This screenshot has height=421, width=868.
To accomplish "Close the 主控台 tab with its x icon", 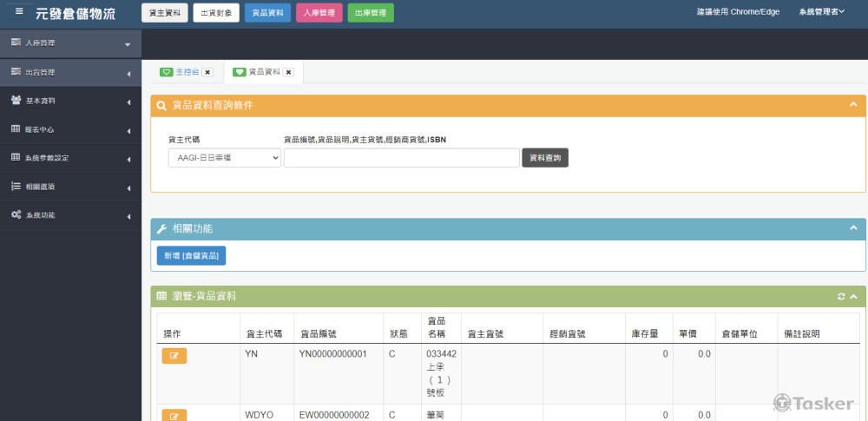I will click(207, 72).
